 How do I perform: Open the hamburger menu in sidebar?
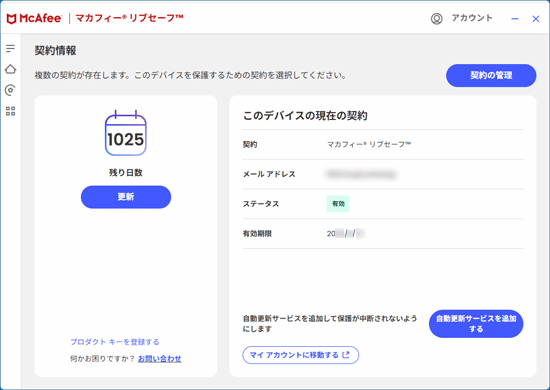coord(11,48)
